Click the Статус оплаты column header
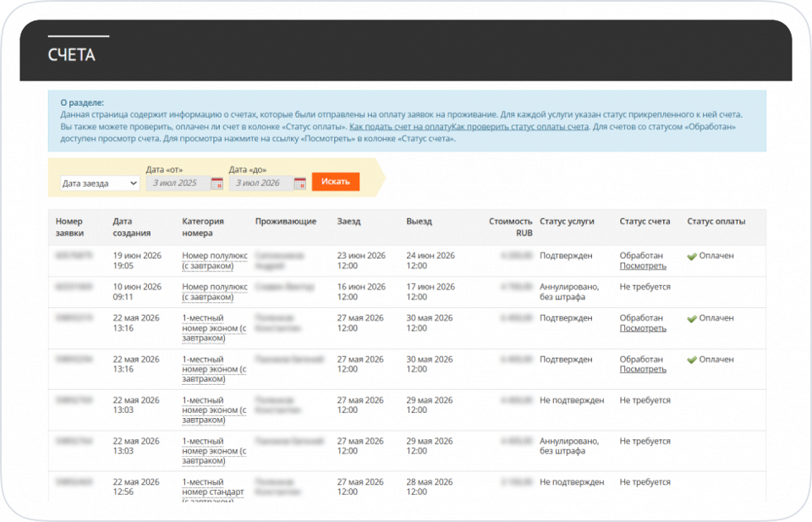 click(716, 222)
